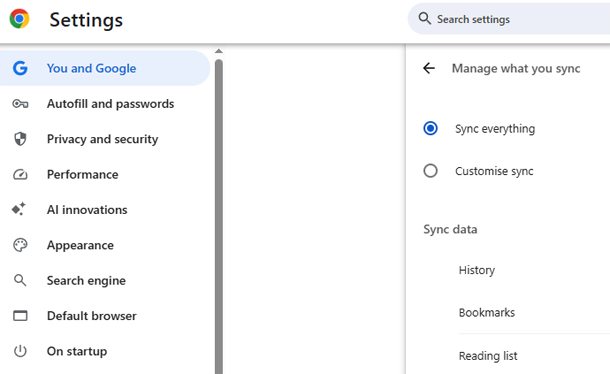Image resolution: width=610 pixels, height=374 pixels.
Task: Open You and Google settings section
Action: coord(105,68)
